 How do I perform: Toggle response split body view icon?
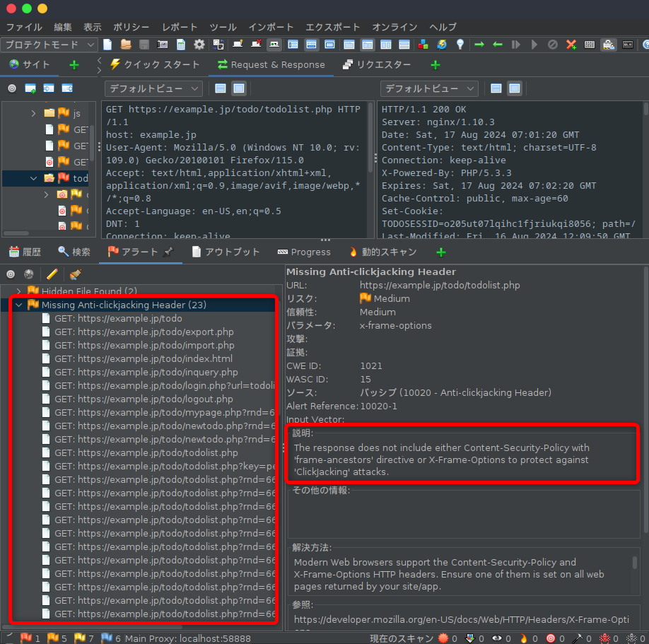[496, 88]
